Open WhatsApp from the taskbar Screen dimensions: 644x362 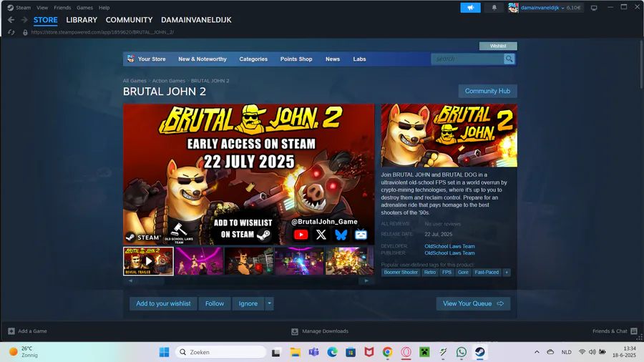tap(462, 352)
